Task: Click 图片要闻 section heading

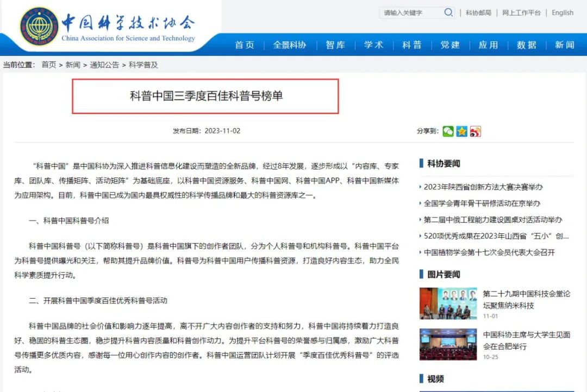Action: [x=444, y=275]
